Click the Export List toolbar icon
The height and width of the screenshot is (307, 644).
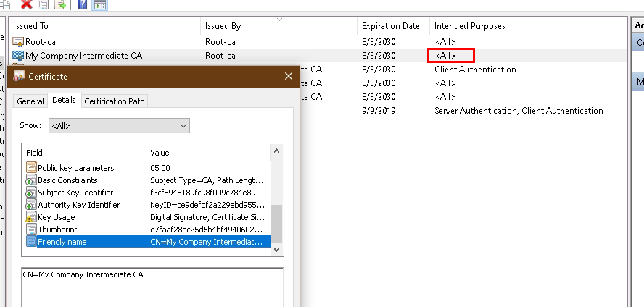[60, 5]
